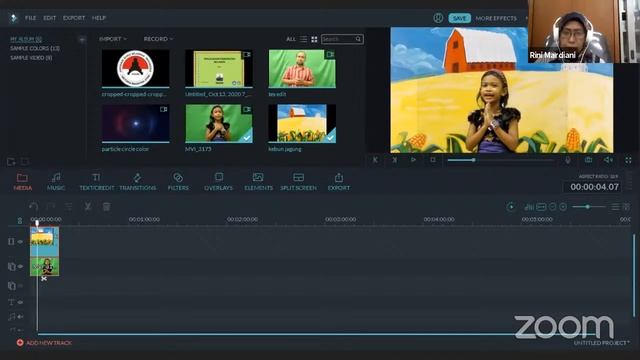Zoom out the timeline

552,207
